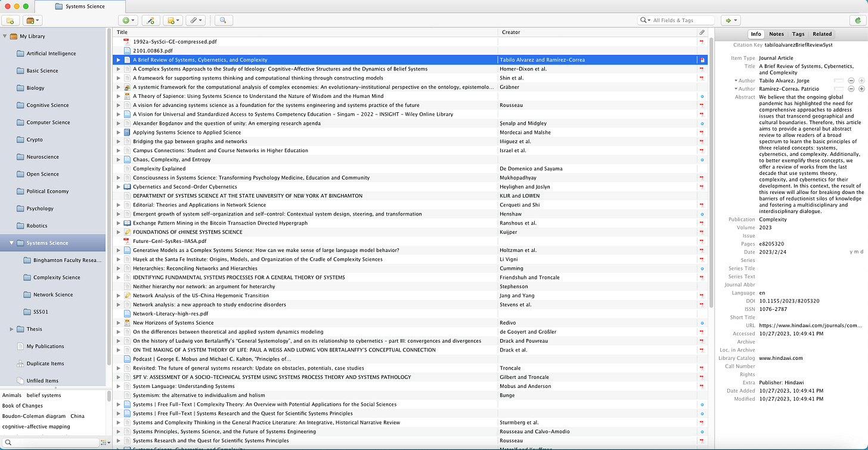
Task: Collapse the My Library tree
Action: coord(5,36)
